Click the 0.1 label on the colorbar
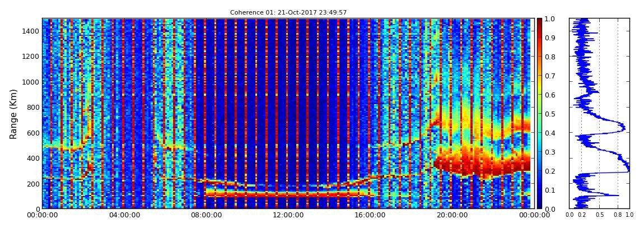The height and width of the screenshot is (228, 644). (x=550, y=190)
